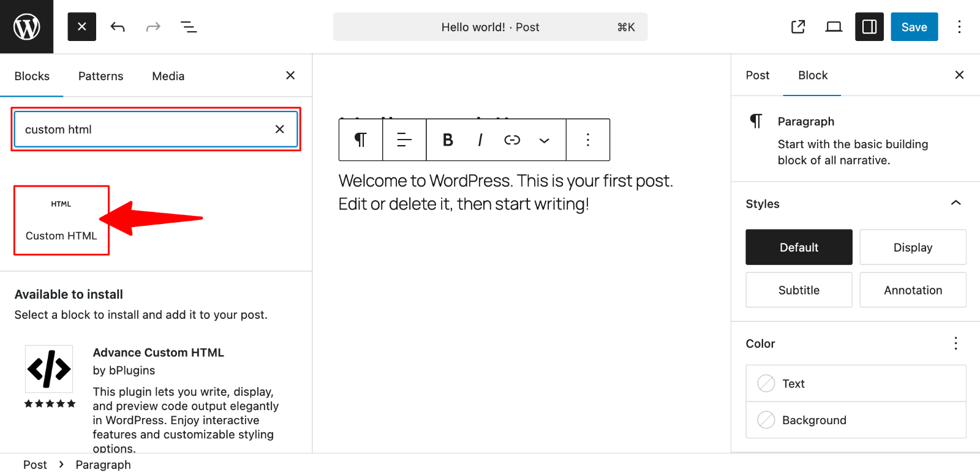The height and width of the screenshot is (475, 980).
Task: Redo the last change
Action: click(153, 27)
